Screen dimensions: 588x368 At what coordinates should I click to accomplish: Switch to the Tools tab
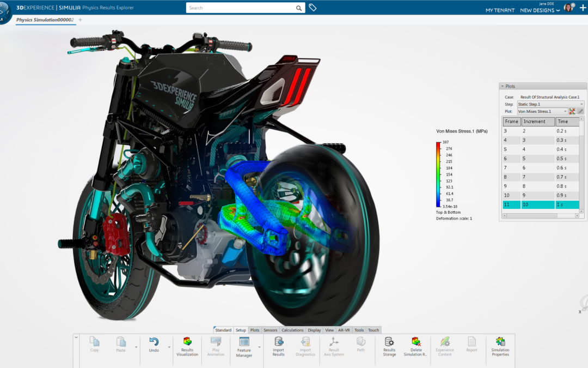click(x=359, y=330)
